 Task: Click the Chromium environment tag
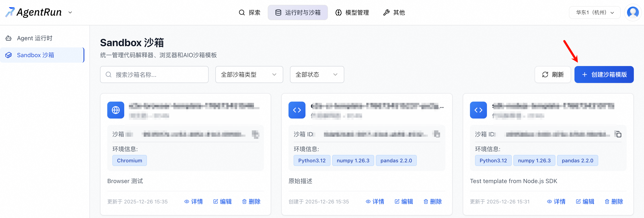(130, 161)
